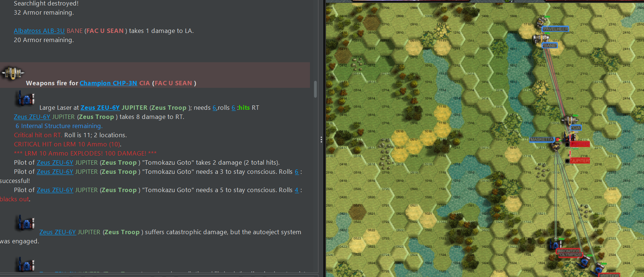Open the Zeus ZEU-6Y link in 'takes 8 damage' line
Screen dimensions: 644x277
tap(32, 117)
